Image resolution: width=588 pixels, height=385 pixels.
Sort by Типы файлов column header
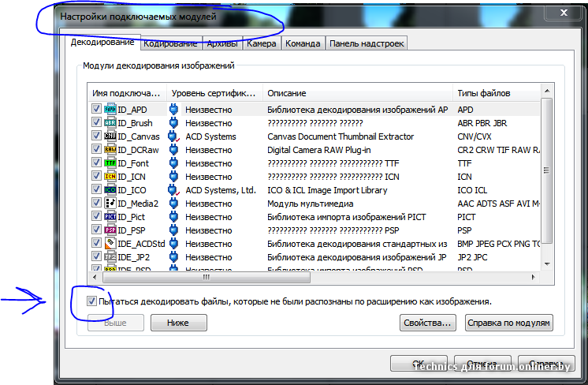coord(497,93)
